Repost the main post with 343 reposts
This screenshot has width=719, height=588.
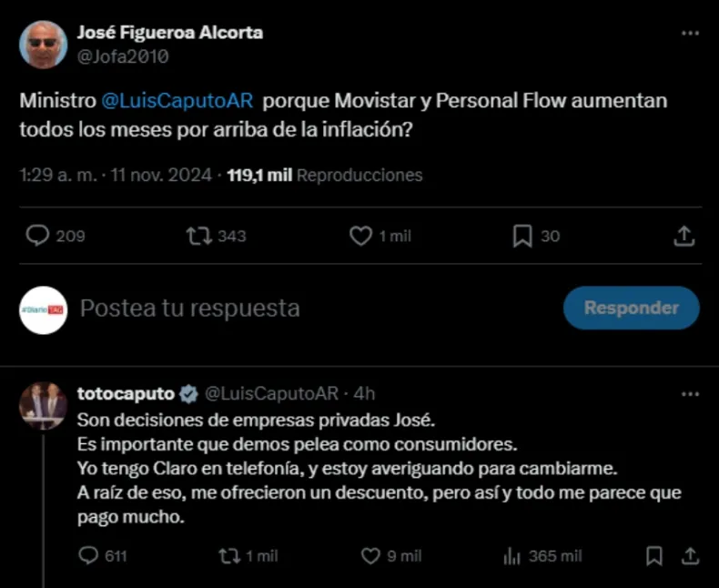click(x=198, y=236)
